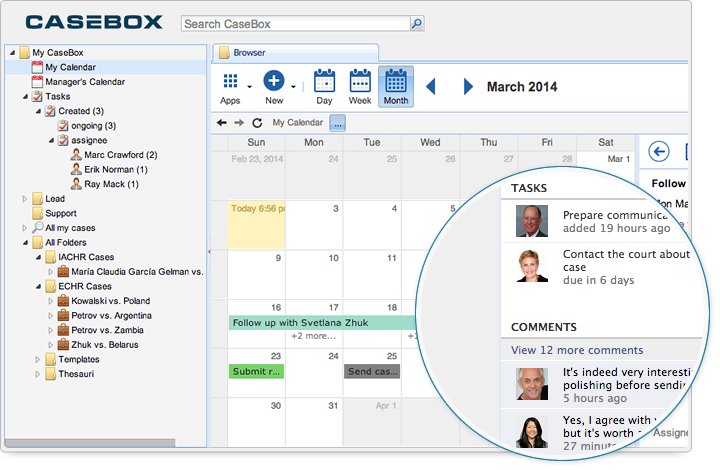Collapse the assignee node
This screenshot has width=720, height=470.
[x=51, y=140]
